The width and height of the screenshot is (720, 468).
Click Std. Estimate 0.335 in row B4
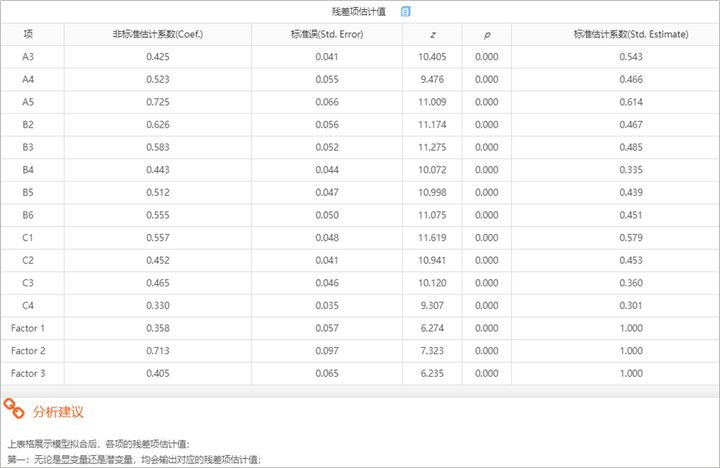click(x=631, y=169)
